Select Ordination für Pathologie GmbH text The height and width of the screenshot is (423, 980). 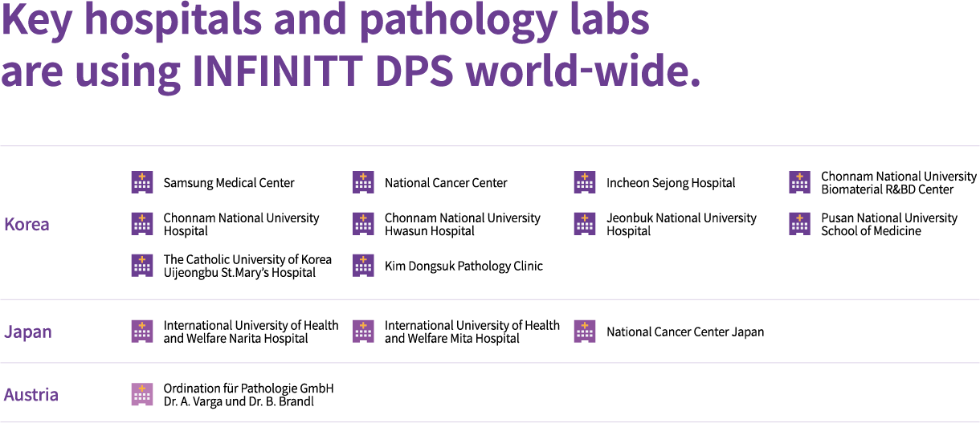[x=248, y=395]
